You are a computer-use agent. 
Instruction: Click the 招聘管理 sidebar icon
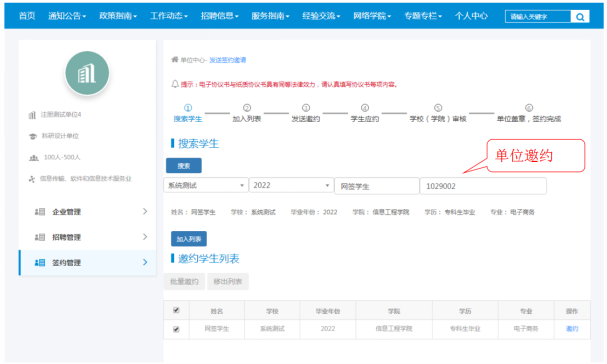coord(40,237)
